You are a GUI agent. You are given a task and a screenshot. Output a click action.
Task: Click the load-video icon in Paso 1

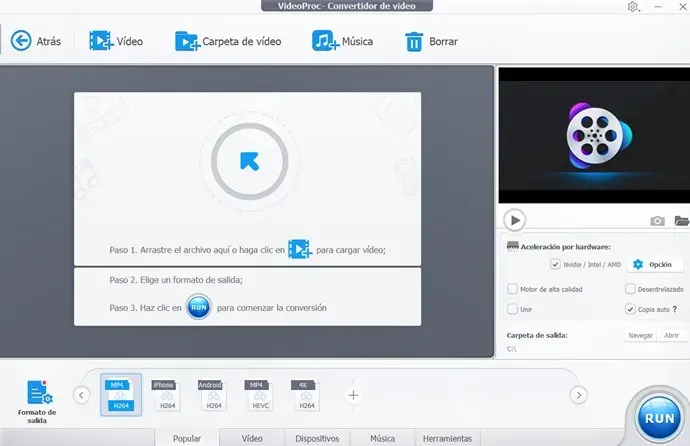coord(300,249)
